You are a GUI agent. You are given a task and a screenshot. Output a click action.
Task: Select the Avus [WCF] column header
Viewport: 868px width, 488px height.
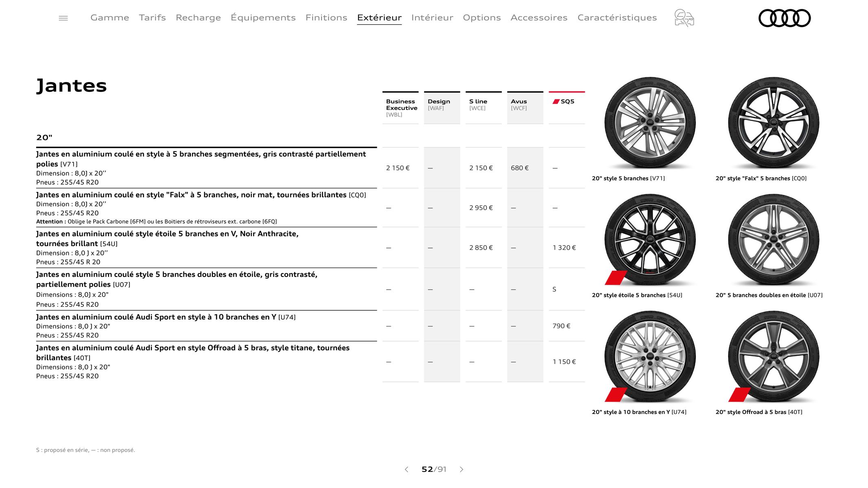[x=525, y=108]
